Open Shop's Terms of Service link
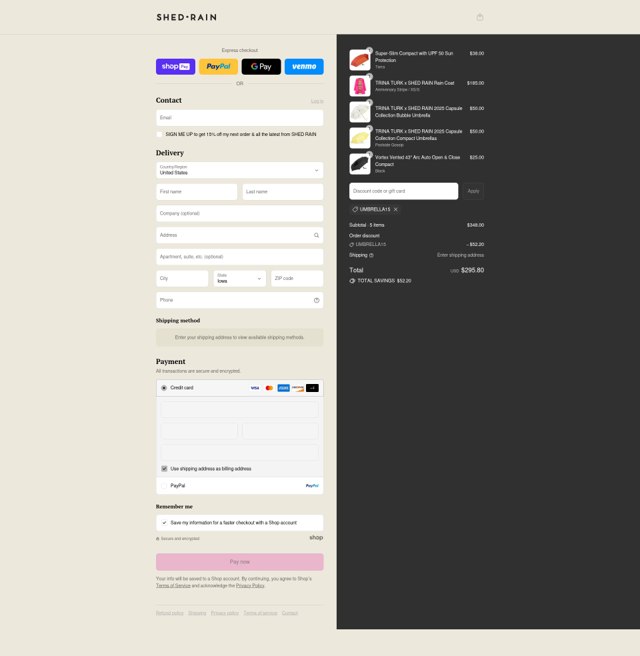 pyautogui.click(x=173, y=585)
